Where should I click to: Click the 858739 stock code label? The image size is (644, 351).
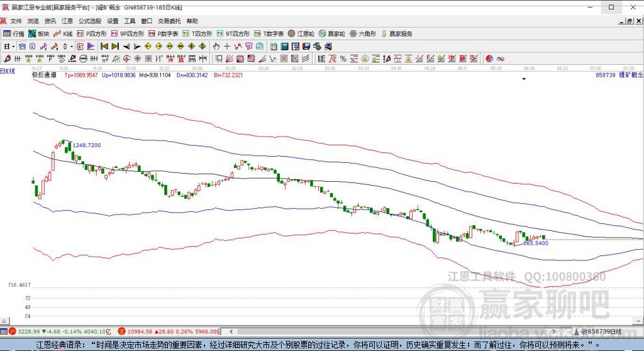(x=606, y=75)
